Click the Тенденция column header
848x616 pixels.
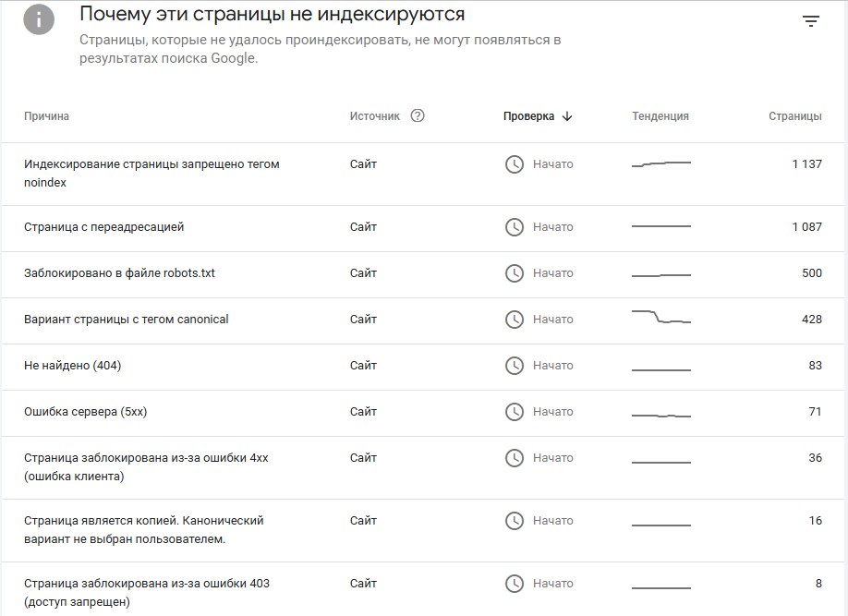coord(660,116)
